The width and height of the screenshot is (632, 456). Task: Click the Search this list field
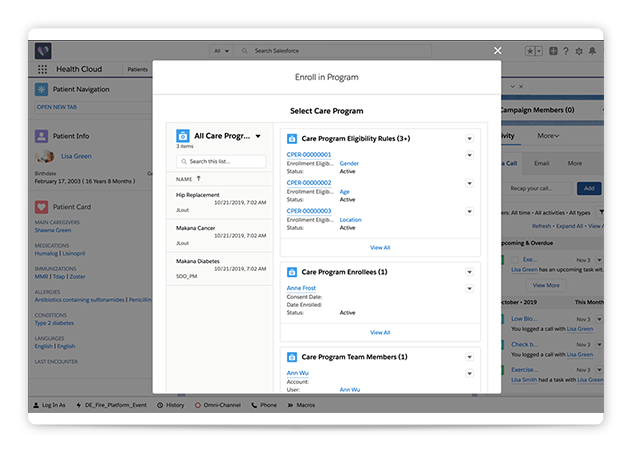[x=221, y=161]
